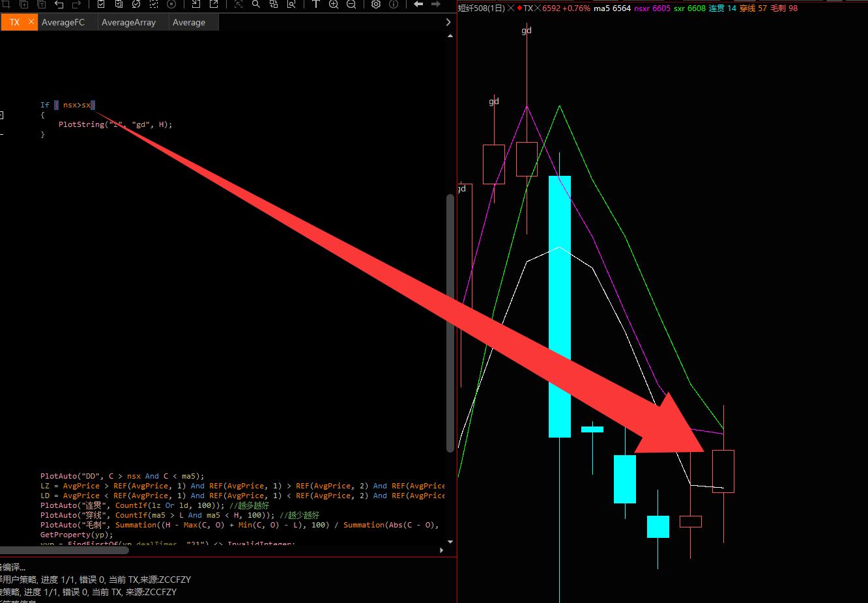Viewport: 868px width, 603px height.
Task: Click the PlotAuto("穿线") code line
Action: tap(180, 515)
